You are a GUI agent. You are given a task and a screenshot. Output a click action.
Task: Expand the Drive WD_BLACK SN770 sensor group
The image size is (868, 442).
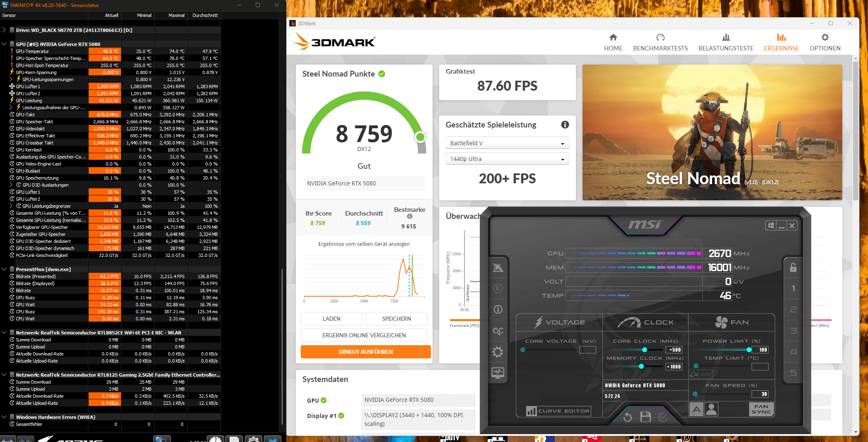pos(4,30)
